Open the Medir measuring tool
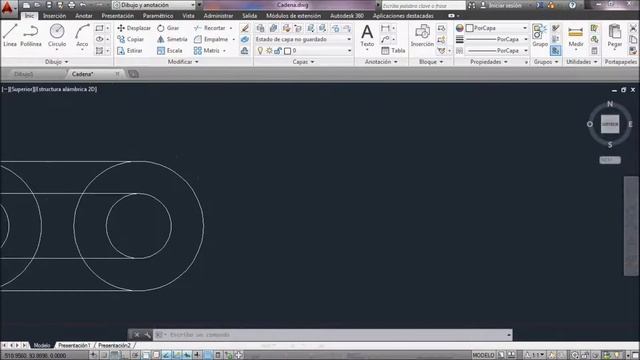Image resolution: width=640 pixels, height=360 pixels. (x=576, y=36)
